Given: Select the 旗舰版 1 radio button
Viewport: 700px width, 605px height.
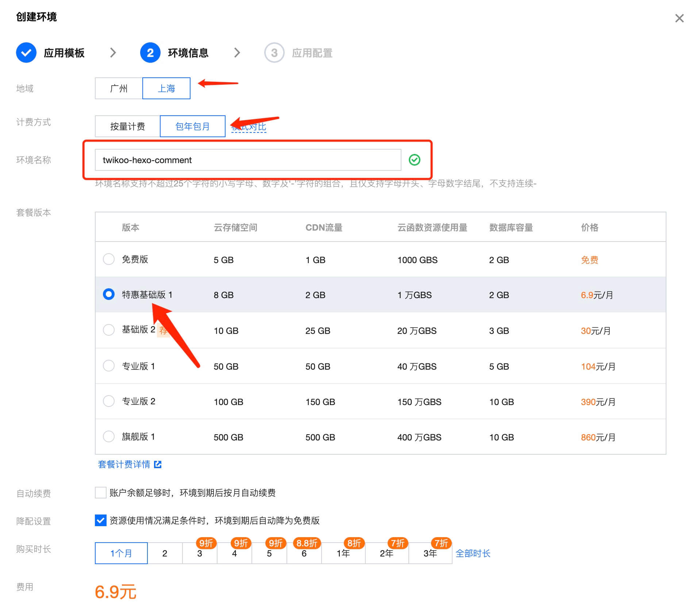Looking at the screenshot, I should point(109,436).
